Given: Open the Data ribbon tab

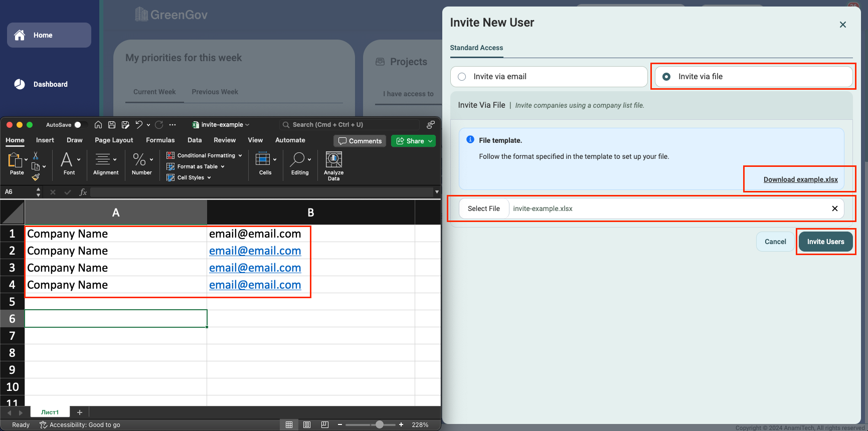Looking at the screenshot, I should [195, 140].
